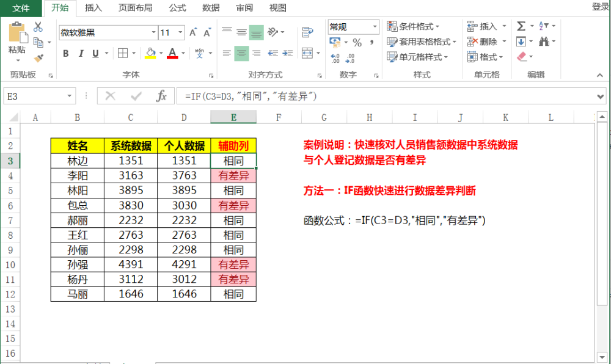Toggle center horizontal alignment
Screen dimensions: 611x364
(241, 53)
